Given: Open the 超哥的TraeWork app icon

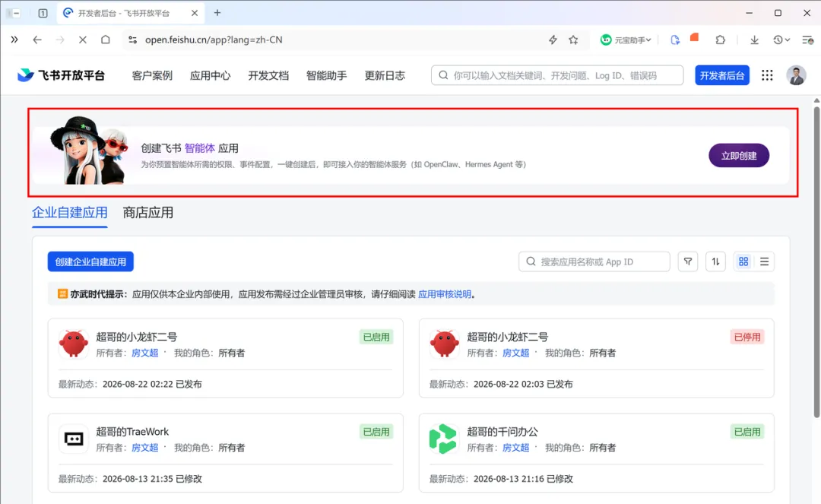Looking at the screenshot, I should point(73,439).
